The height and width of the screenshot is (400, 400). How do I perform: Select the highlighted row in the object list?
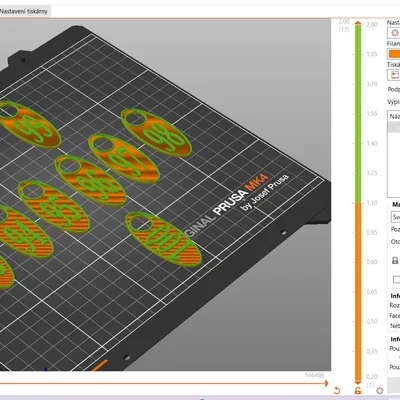[x=394, y=128]
